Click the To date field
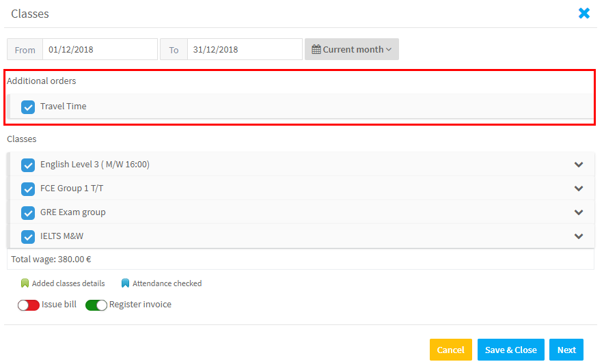Image resolution: width=604 pixels, height=364 pixels. pyautogui.click(x=245, y=49)
